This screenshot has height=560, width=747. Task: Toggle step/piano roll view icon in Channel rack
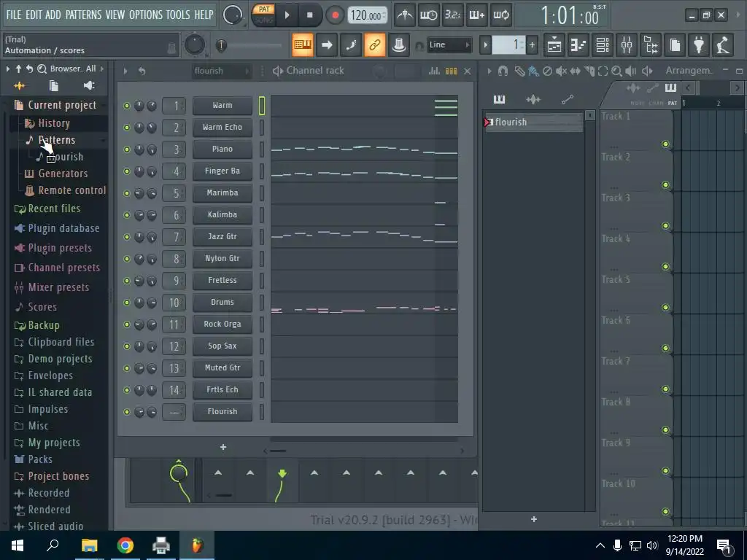pos(451,71)
